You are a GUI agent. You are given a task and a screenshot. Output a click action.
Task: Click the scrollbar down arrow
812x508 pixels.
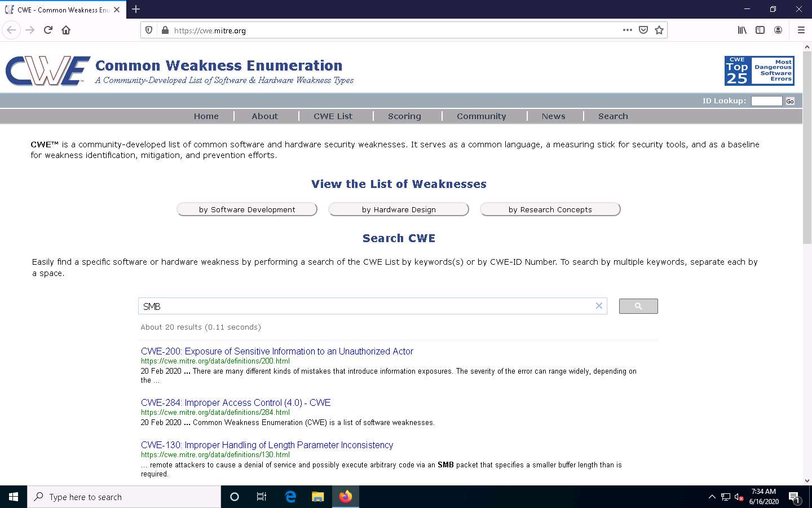(x=807, y=481)
